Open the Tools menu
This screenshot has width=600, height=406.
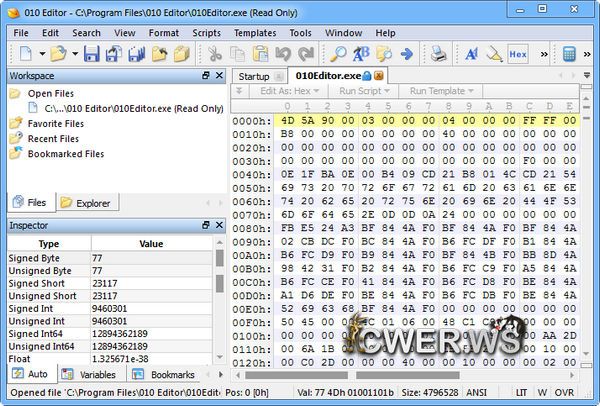(x=300, y=33)
